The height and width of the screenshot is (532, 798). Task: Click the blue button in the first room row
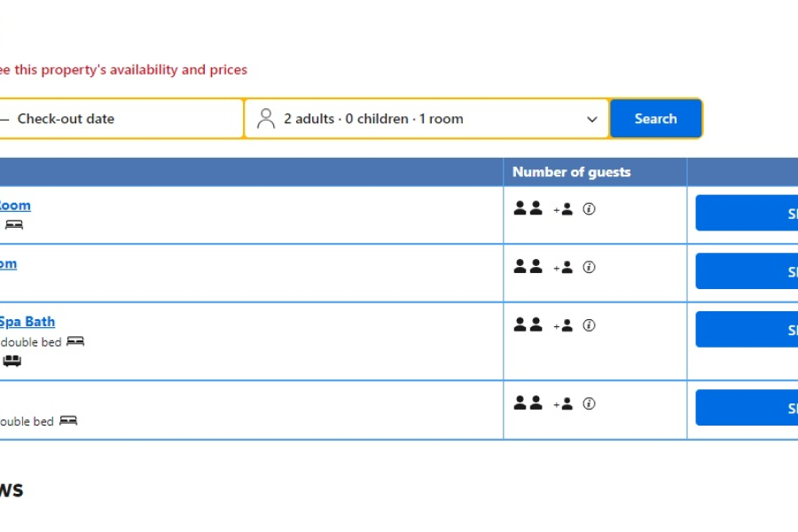coord(747,214)
